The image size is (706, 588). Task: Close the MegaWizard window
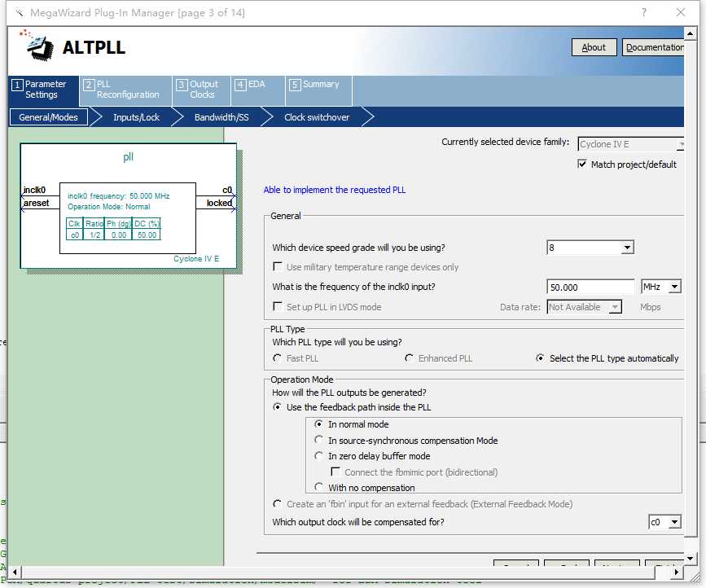pyautogui.click(x=680, y=12)
